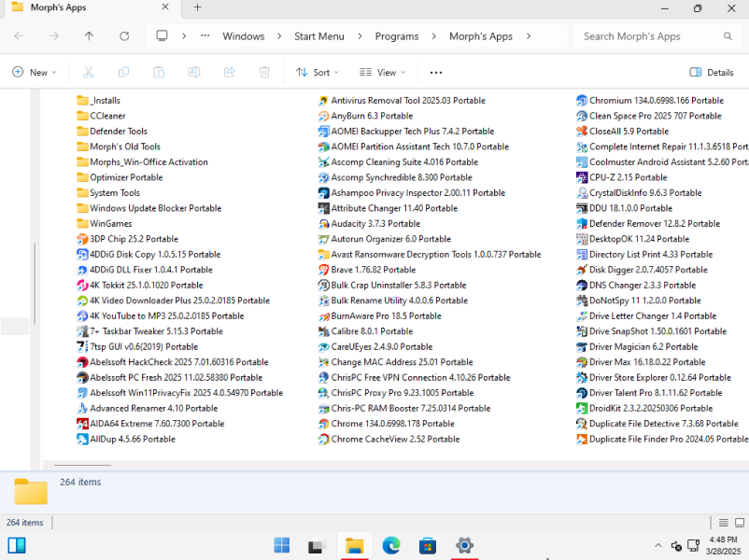Navigate back to the previous folder
Image resolution: width=749 pixels, height=560 pixels.
coord(19,36)
